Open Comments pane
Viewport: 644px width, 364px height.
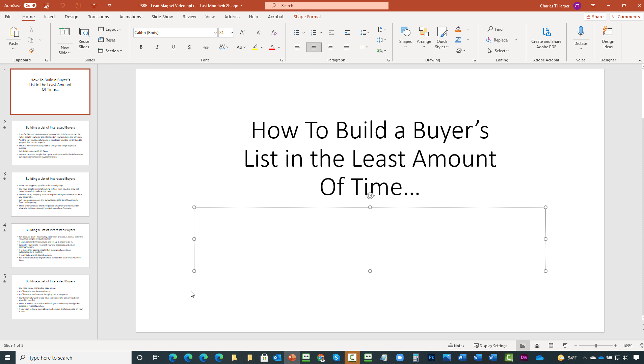point(626,17)
